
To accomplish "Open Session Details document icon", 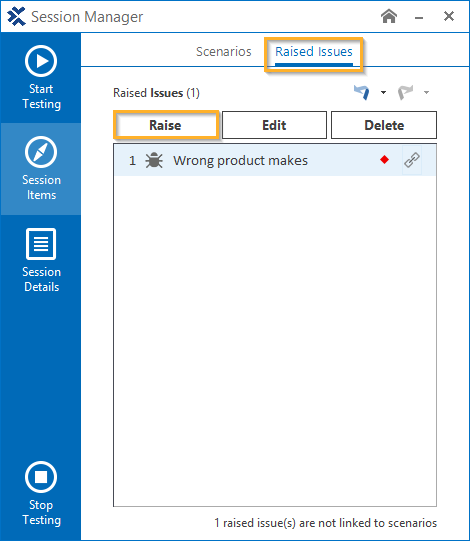I will (x=41, y=244).
